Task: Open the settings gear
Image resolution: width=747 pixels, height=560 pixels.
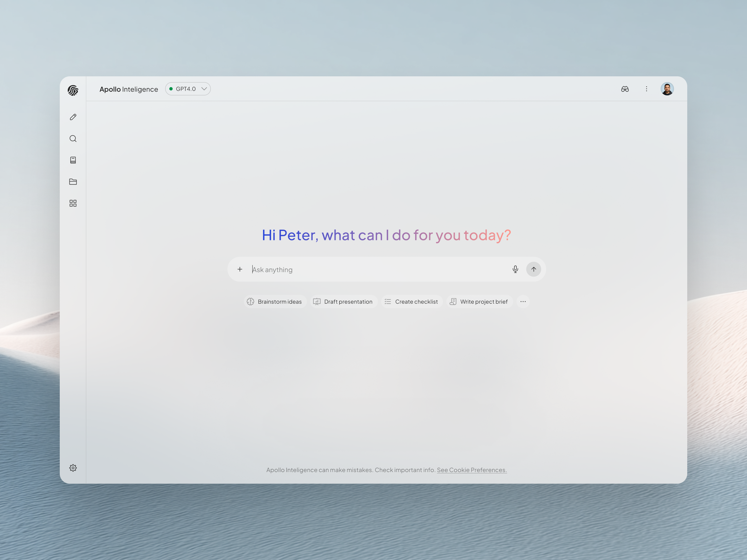Action: (73, 468)
